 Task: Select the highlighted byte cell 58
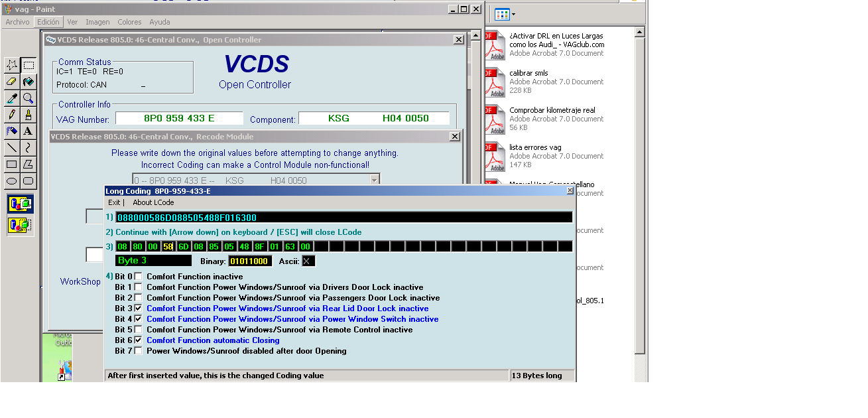point(168,246)
